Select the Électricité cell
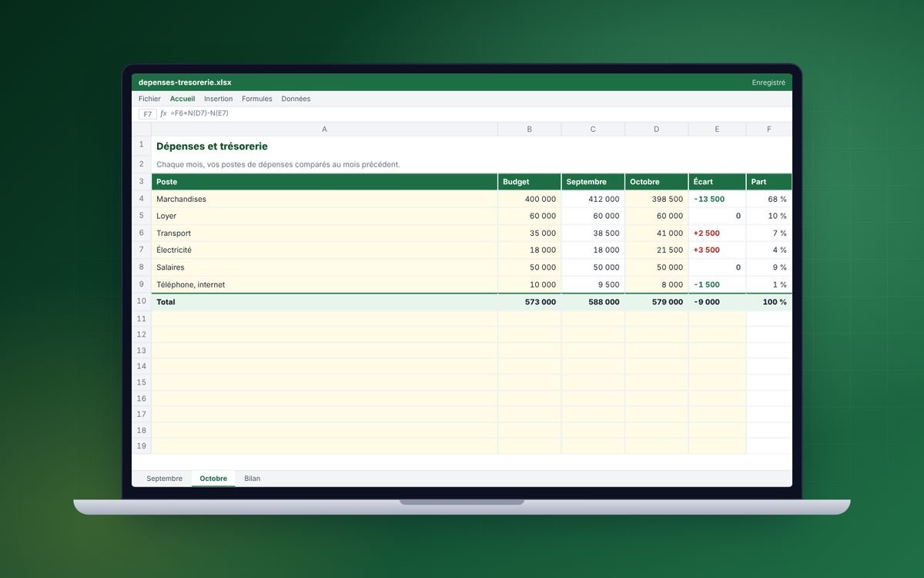924x578 pixels. click(324, 250)
